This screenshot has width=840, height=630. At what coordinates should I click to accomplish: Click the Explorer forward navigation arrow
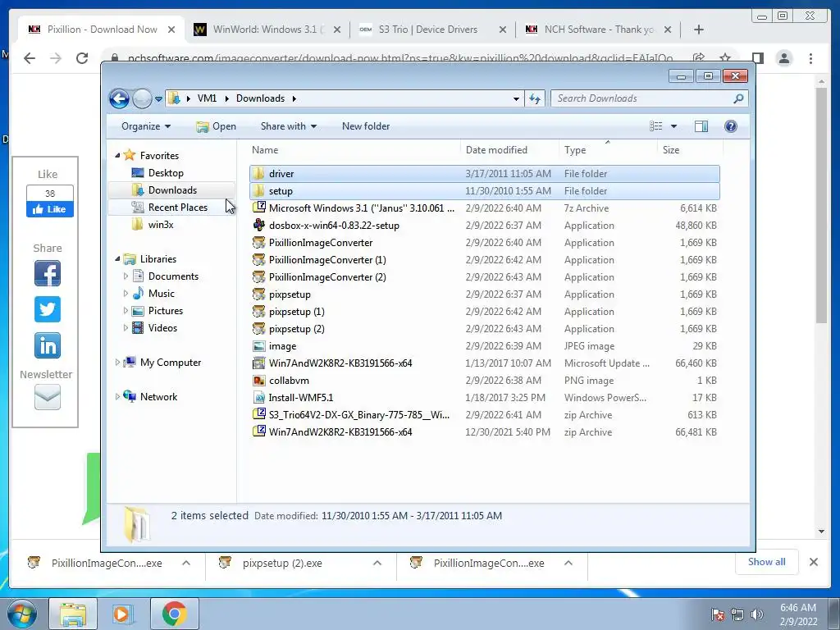(x=142, y=98)
